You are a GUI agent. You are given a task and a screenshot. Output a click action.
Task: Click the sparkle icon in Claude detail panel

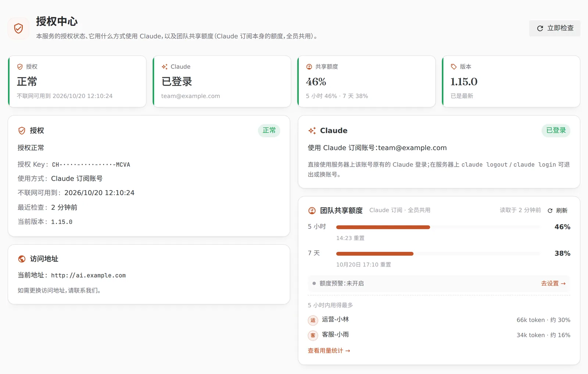pos(312,131)
